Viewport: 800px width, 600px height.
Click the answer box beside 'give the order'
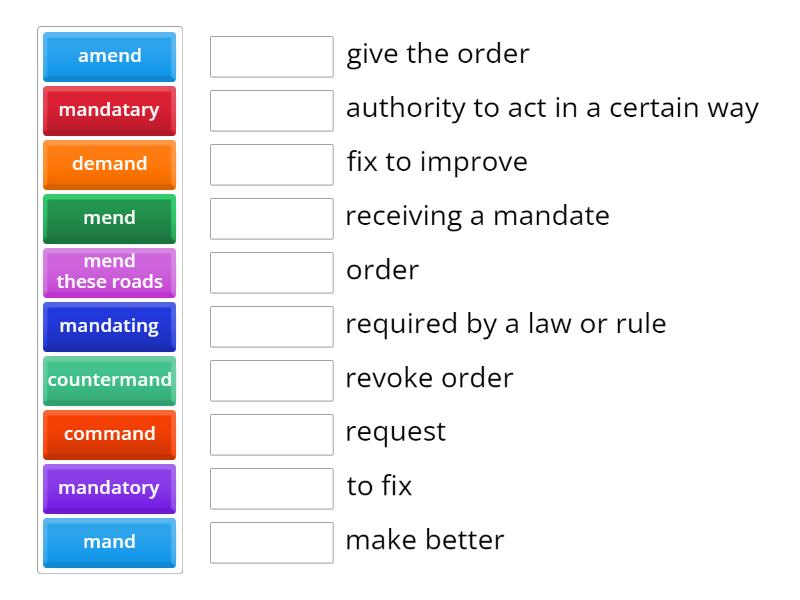click(x=271, y=56)
